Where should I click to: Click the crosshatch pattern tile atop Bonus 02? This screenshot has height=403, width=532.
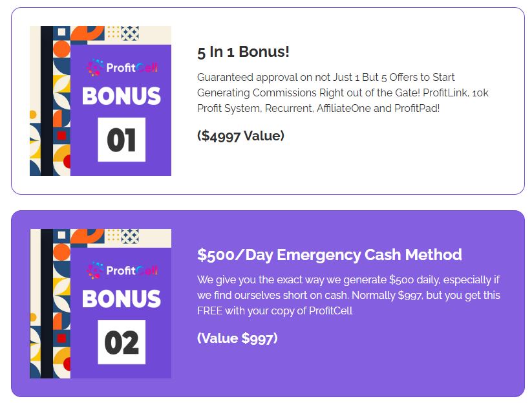click(x=131, y=236)
